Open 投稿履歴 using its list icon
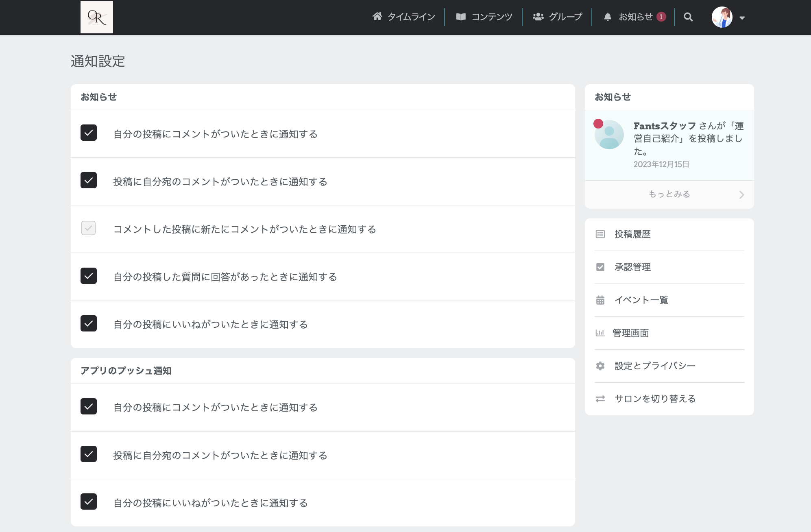 [x=600, y=234]
